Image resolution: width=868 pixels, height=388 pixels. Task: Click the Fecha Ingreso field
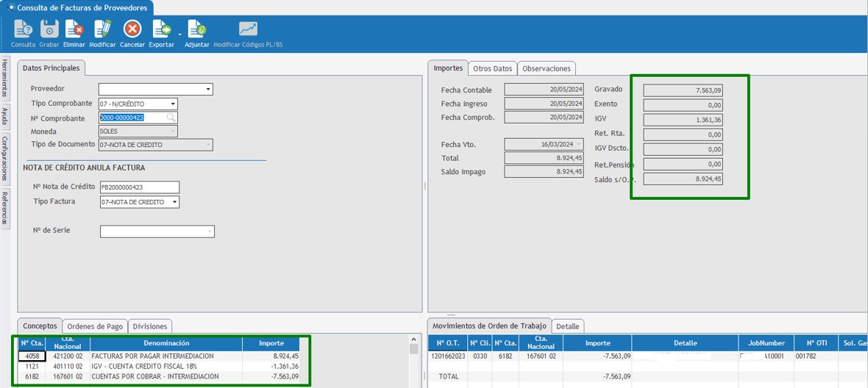tap(544, 104)
